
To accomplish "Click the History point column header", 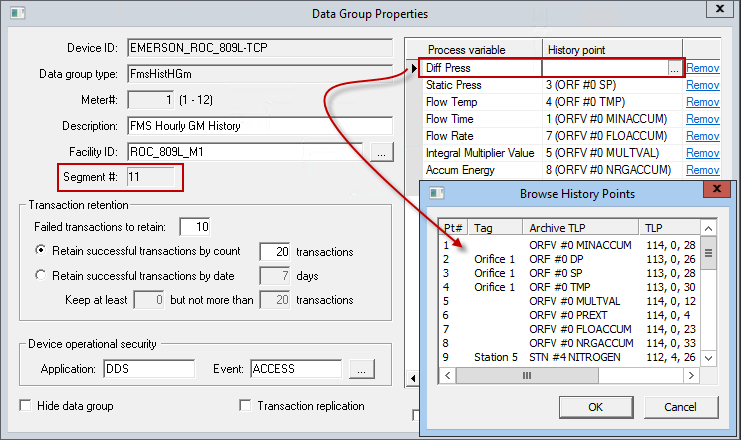I will coord(612,50).
